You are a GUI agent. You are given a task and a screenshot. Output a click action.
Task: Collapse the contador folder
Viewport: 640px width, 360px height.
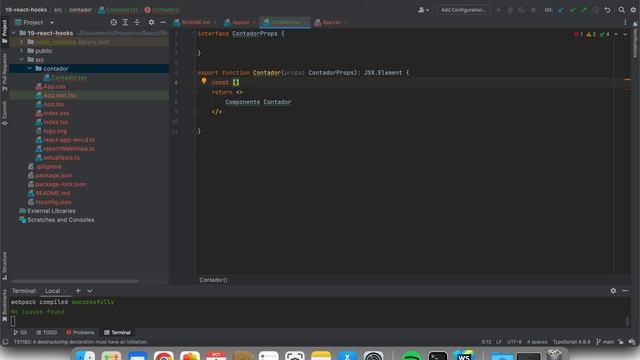[x=29, y=69]
